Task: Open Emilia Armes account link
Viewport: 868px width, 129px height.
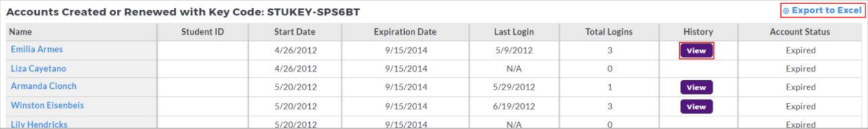Action: tap(37, 49)
